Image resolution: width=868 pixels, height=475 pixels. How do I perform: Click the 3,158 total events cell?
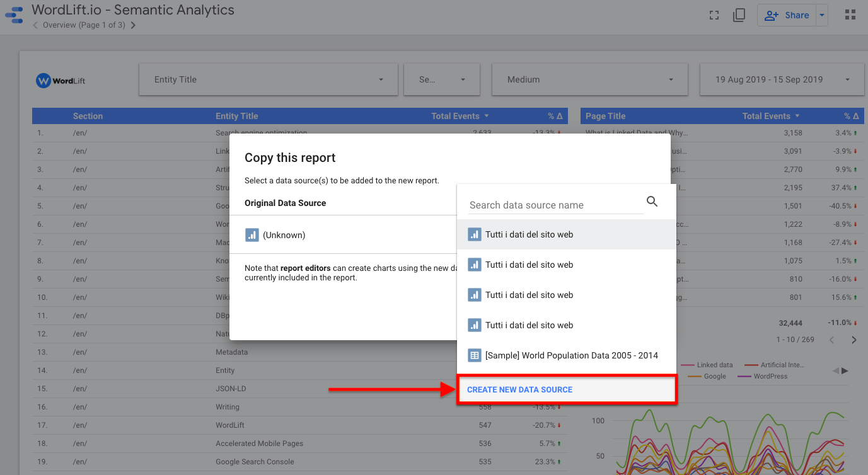pos(792,133)
